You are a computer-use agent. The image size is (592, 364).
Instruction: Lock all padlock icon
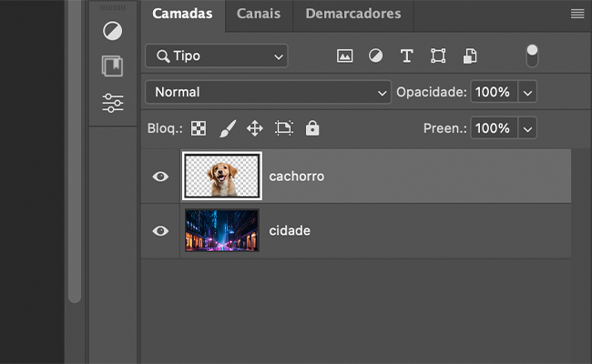tap(312, 128)
